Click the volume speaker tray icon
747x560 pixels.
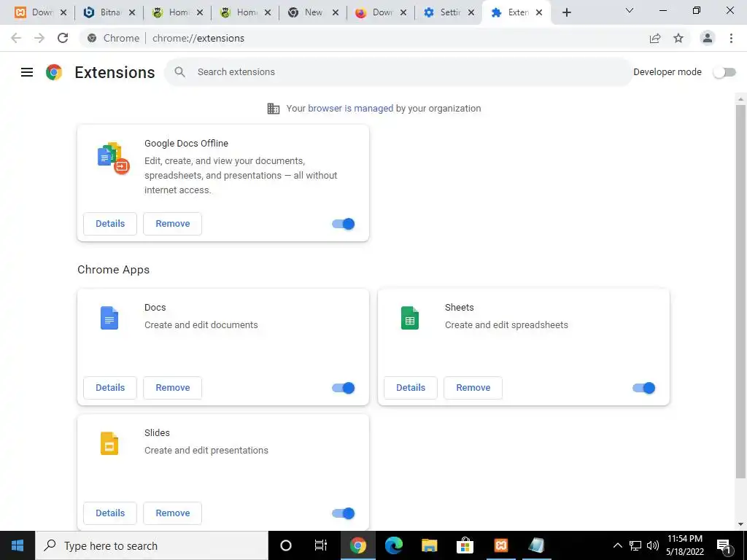[653, 545]
